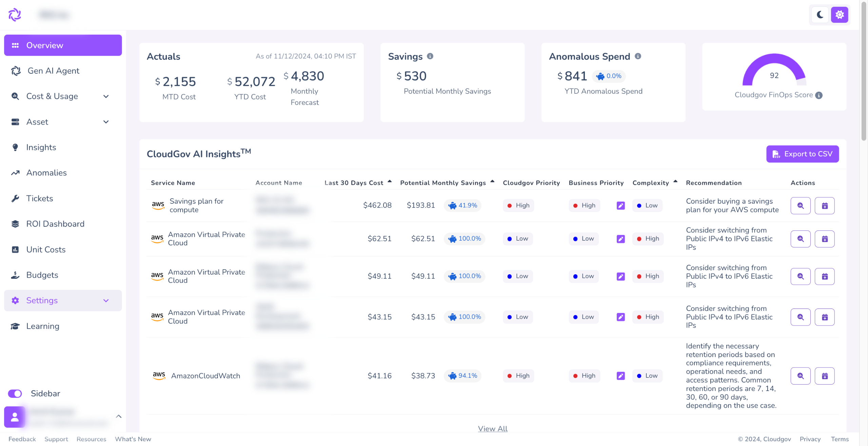Click the user profile avatar icon
This screenshot has height=446, width=868.
click(15, 417)
